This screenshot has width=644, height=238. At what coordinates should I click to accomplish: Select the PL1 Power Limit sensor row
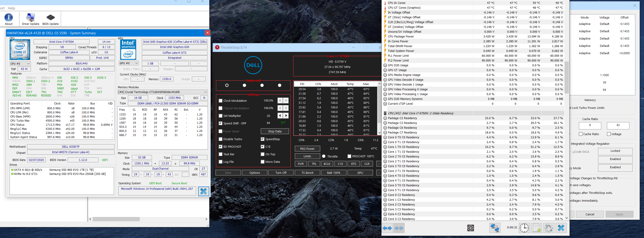pos(474,56)
